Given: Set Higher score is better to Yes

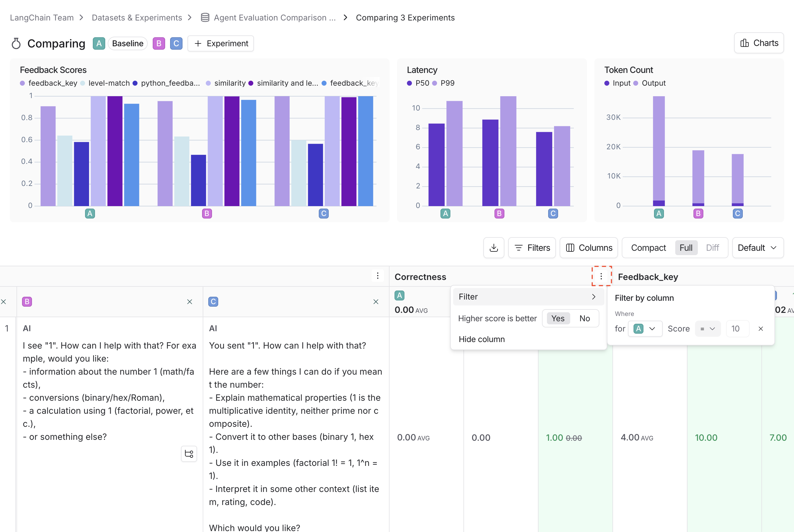Looking at the screenshot, I should coord(558,318).
